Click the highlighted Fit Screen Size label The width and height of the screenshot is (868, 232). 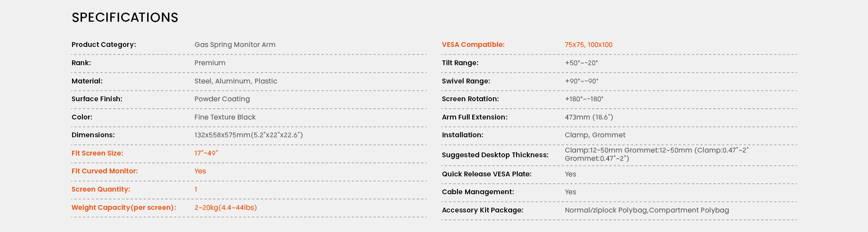(x=97, y=153)
